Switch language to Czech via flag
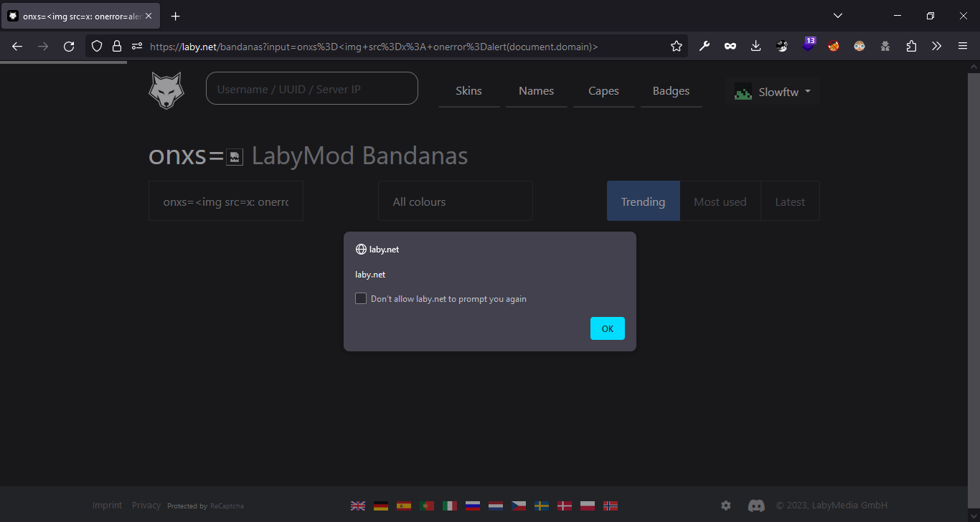 [519, 506]
